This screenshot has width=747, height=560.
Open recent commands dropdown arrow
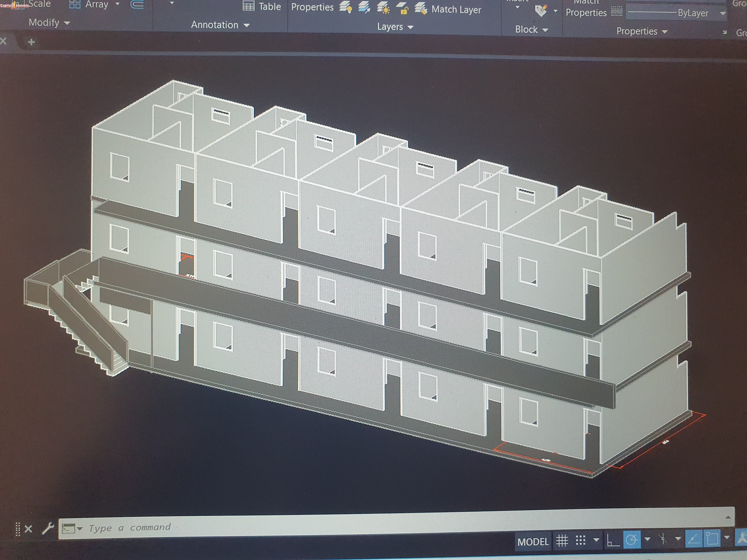[80, 529]
